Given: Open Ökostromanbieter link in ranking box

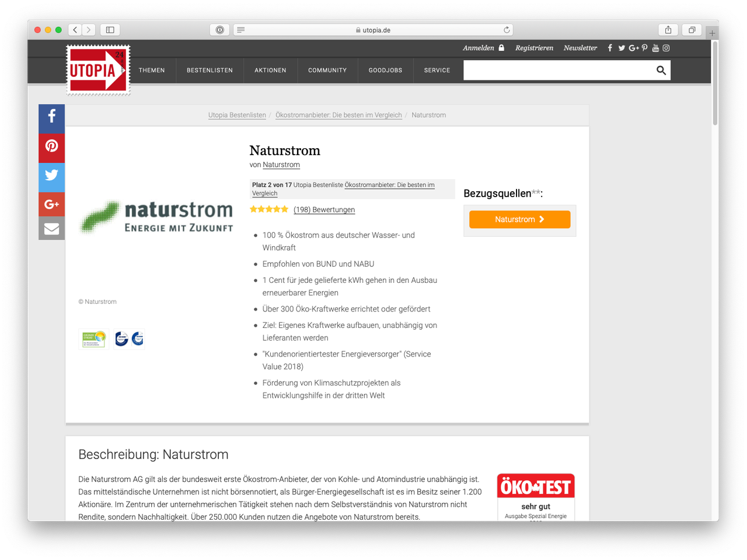Looking at the screenshot, I should point(343,189).
